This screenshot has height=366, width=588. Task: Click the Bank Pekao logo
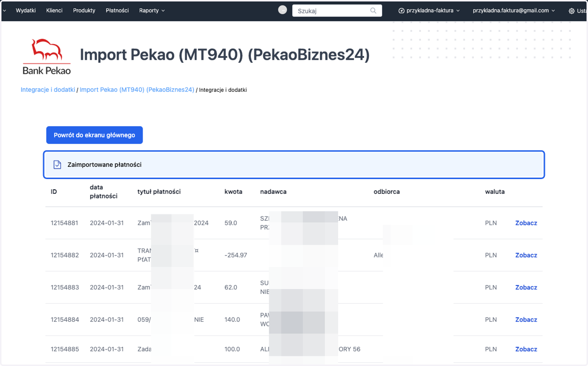click(47, 57)
